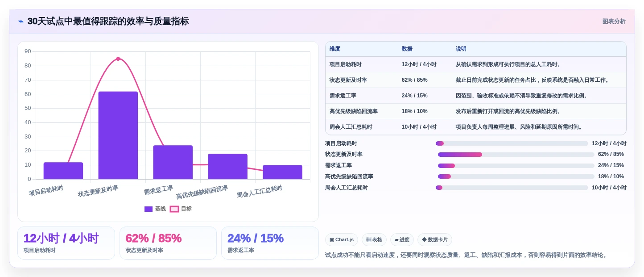
Task: Click the 进度 tag chip
Action: tap(402, 239)
